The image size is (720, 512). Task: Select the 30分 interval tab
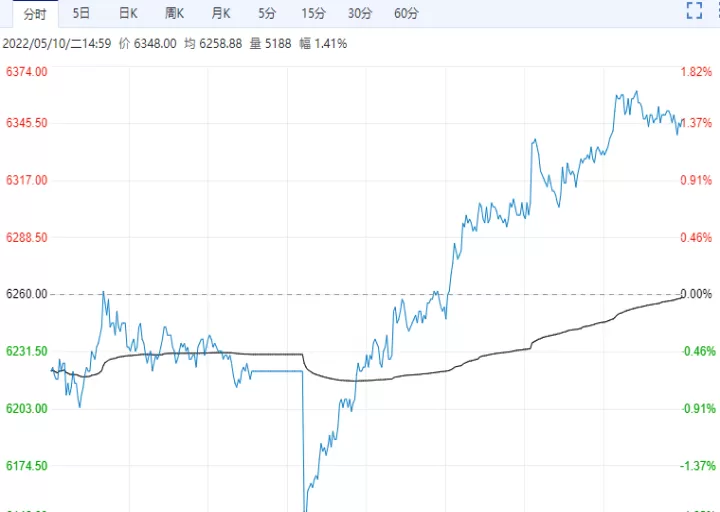click(360, 13)
